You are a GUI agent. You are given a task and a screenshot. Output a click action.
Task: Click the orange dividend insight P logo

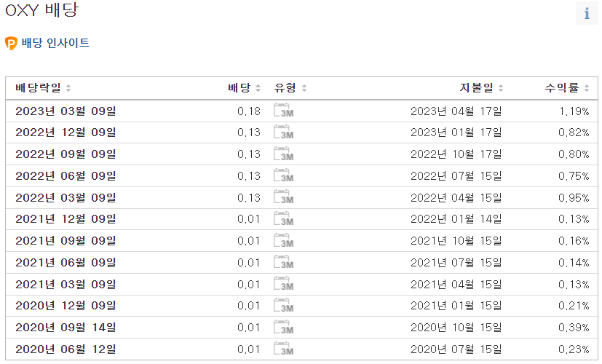(x=11, y=43)
